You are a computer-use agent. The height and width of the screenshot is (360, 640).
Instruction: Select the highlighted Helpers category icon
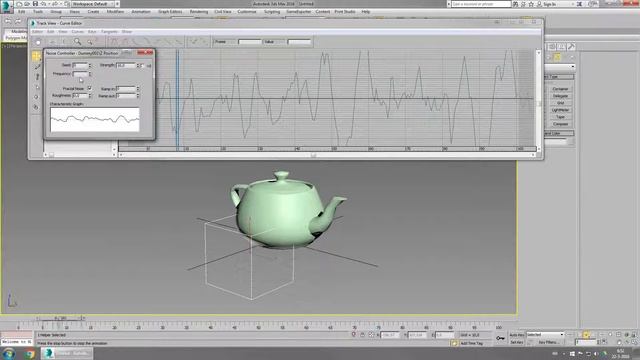pyautogui.click(x=557, y=57)
